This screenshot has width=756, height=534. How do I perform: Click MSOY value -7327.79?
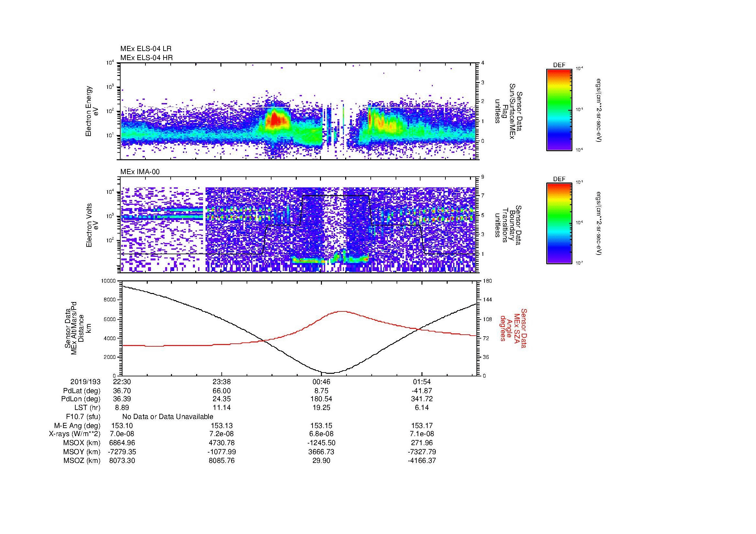[x=421, y=452]
